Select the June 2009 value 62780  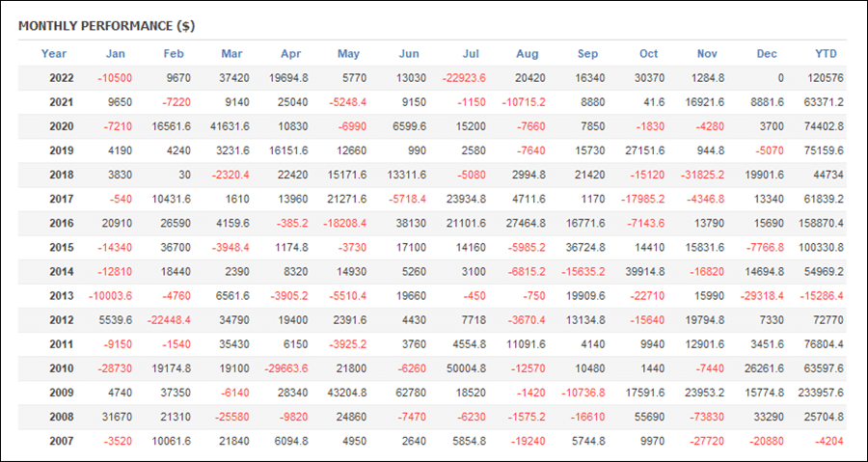[x=411, y=393]
